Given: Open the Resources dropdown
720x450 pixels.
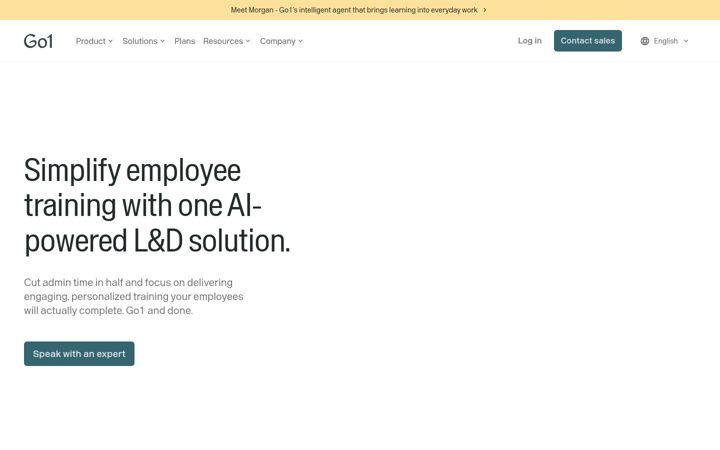Looking at the screenshot, I should point(227,41).
